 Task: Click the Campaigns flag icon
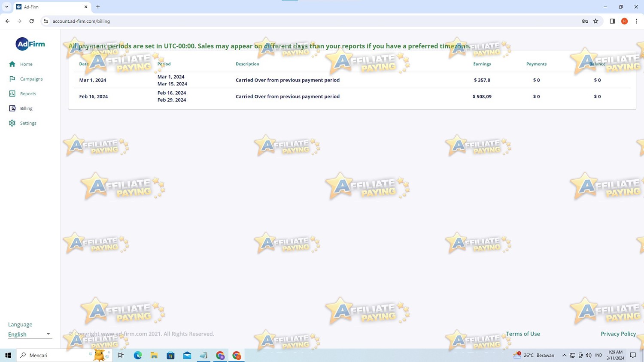point(12,79)
